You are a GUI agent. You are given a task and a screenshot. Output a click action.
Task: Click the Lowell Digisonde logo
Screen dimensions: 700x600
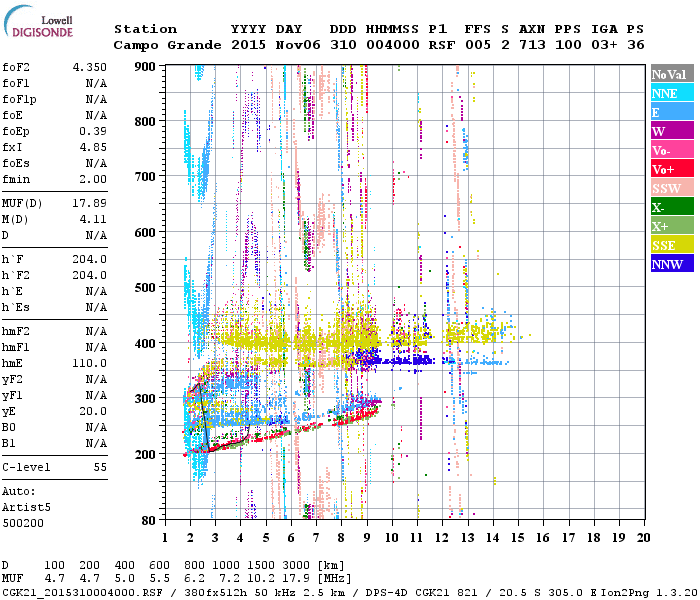click(x=39, y=22)
